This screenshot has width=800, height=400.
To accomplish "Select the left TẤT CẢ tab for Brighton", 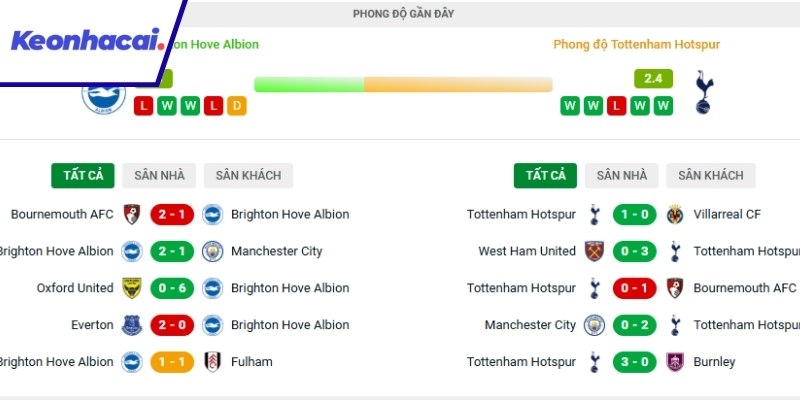I will pyautogui.click(x=83, y=176).
